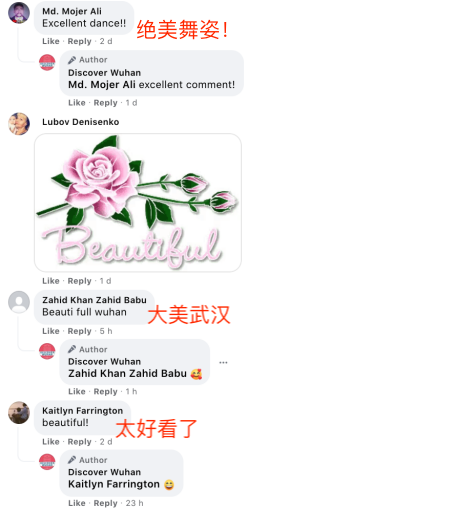Reply to Md. Mojer Ali's comment

pos(79,41)
